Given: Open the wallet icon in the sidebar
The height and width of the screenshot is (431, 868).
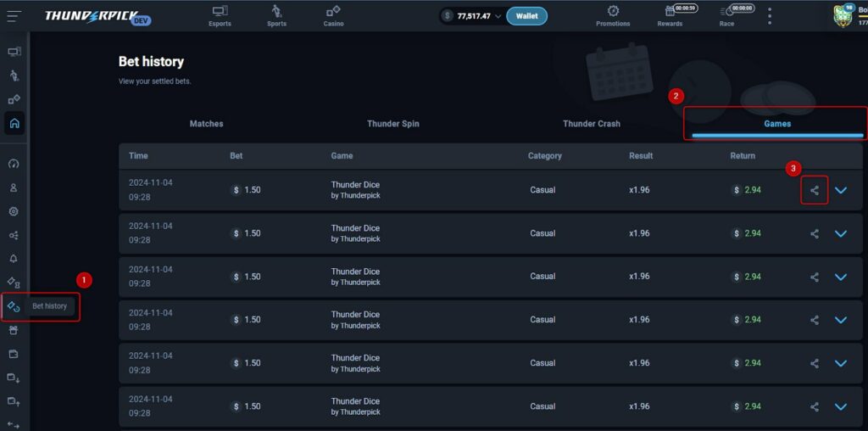Looking at the screenshot, I should 14,354.
